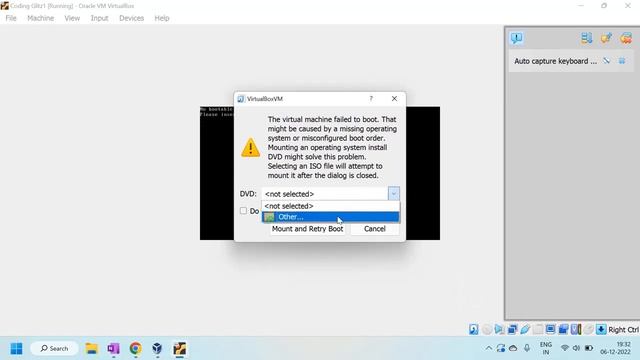The image size is (640, 360).
Task: Open the Devices menu
Action: coord(131,18)
